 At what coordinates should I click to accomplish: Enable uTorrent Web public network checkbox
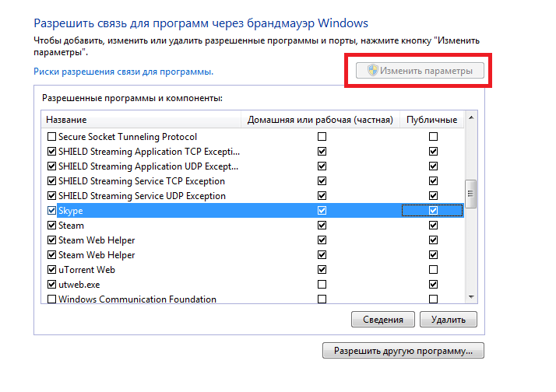[x=433, y=269]
